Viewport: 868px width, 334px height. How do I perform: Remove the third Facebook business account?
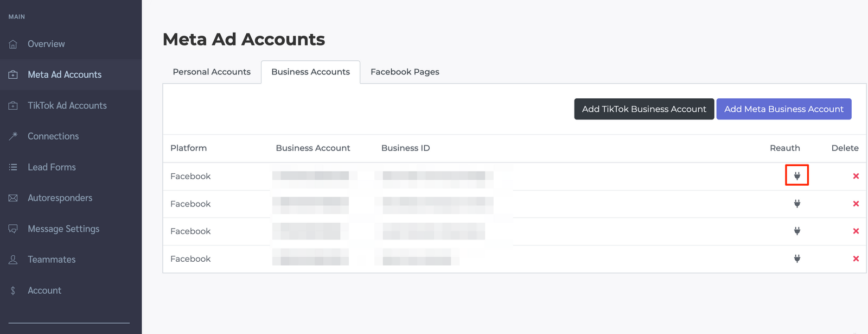(856, 231)
